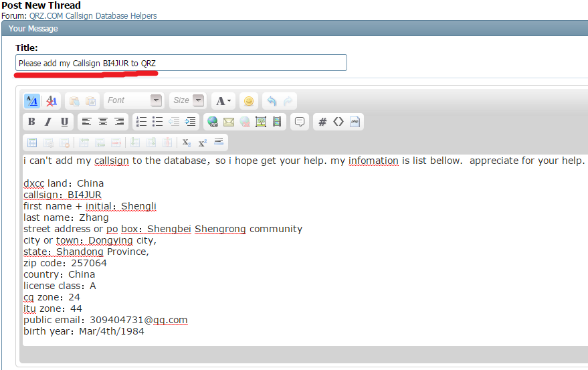Click the Redo arrow

[x=288, y=101]
